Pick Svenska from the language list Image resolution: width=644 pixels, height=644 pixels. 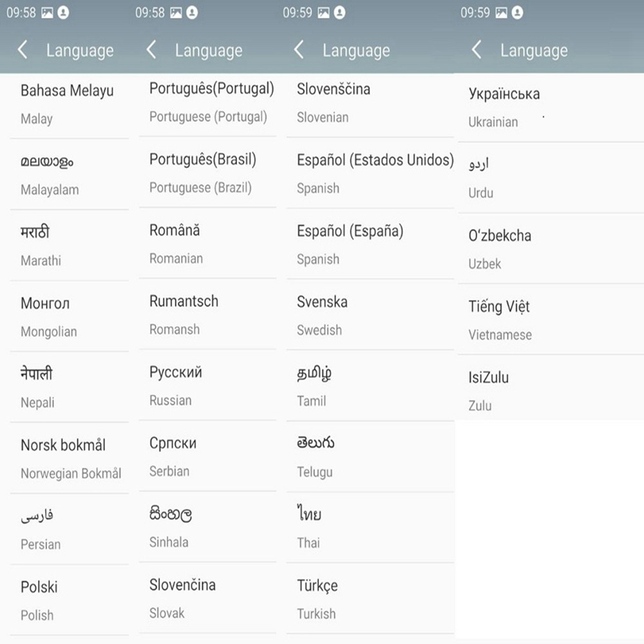tap(322, 315)
